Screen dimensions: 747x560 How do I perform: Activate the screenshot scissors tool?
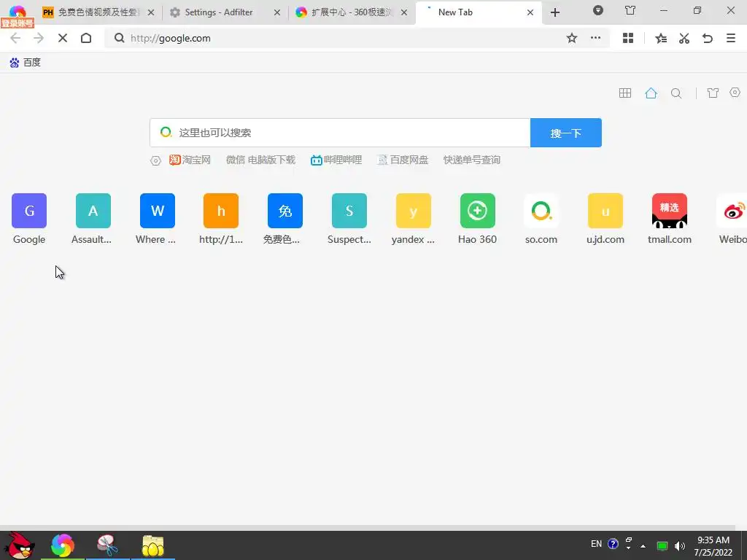684,38
